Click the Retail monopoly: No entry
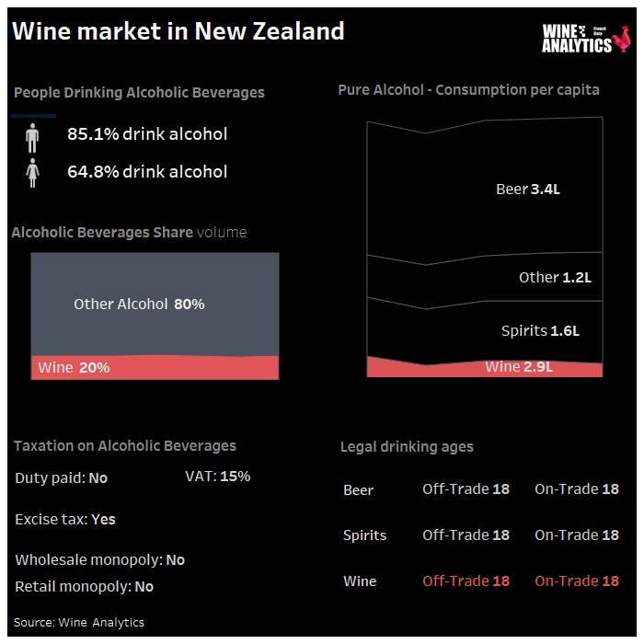 coord(85,587)
